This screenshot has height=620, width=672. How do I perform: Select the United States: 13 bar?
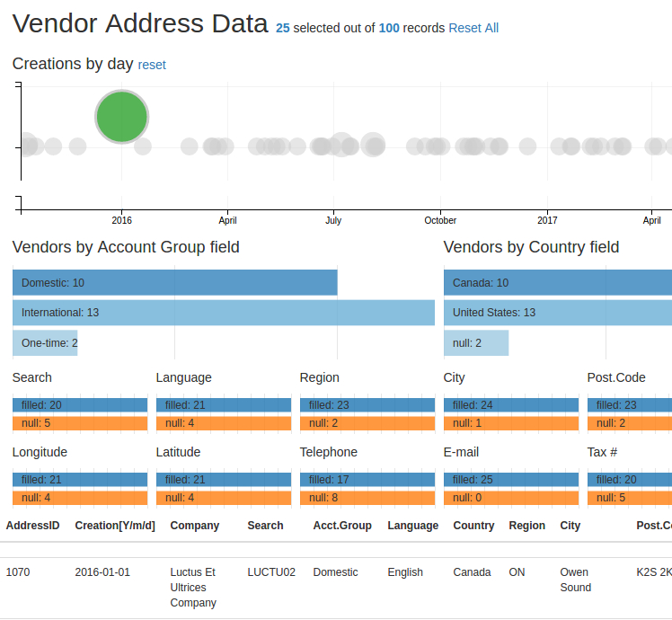tap(557, 313)
